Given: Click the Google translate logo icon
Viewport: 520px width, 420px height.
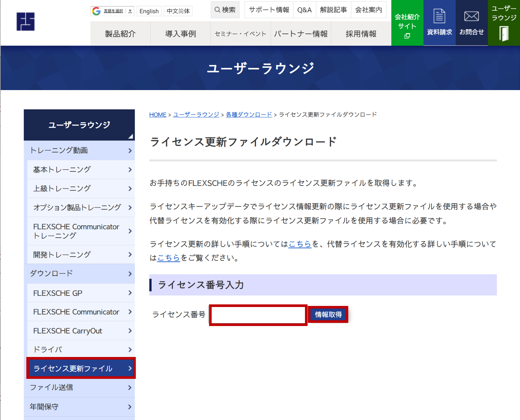Looking at the screenshot, I should pos(96,11).
